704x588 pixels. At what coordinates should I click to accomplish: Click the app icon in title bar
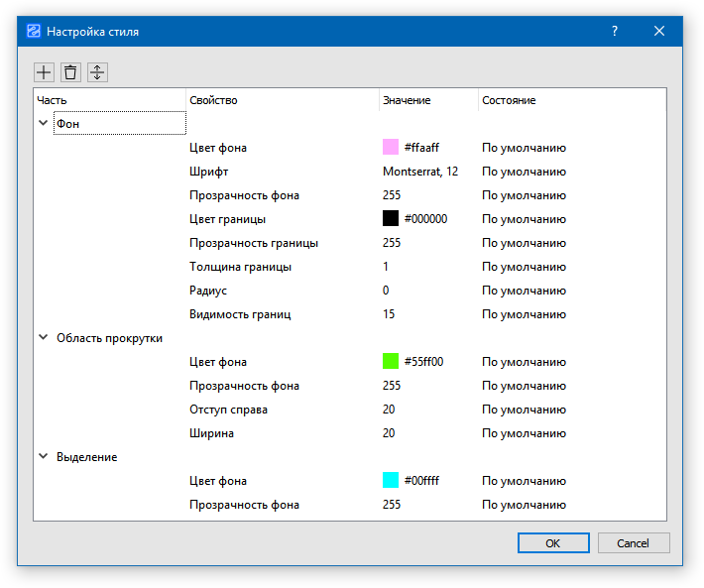34,31
